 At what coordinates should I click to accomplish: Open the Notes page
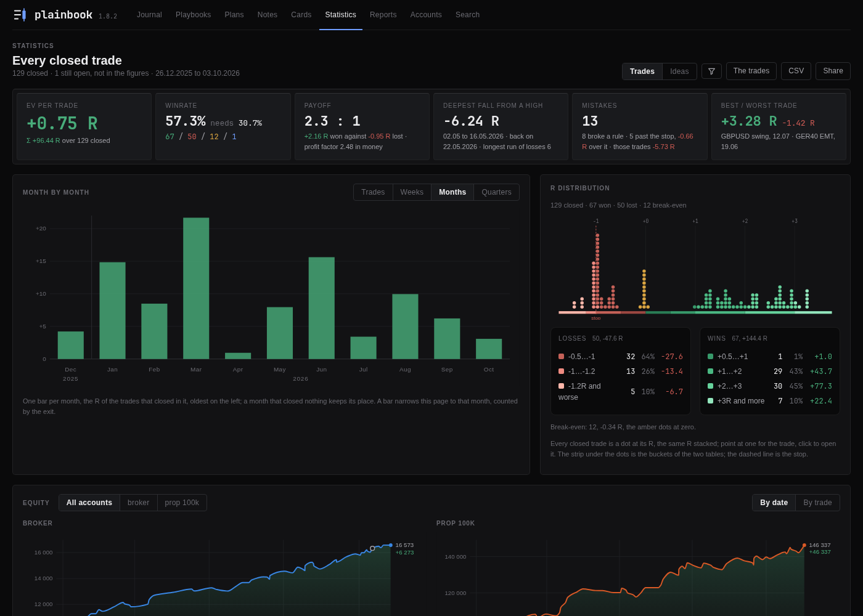point(268,15)
